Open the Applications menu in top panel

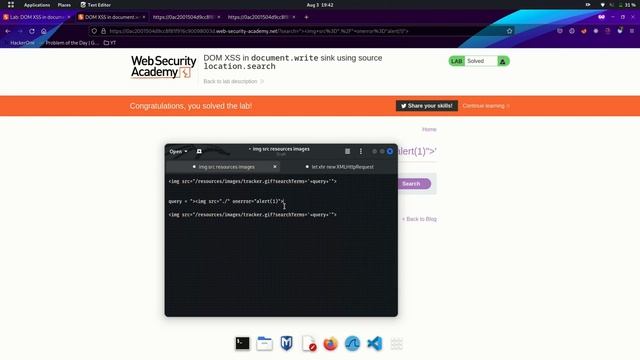tap(37, 5)
